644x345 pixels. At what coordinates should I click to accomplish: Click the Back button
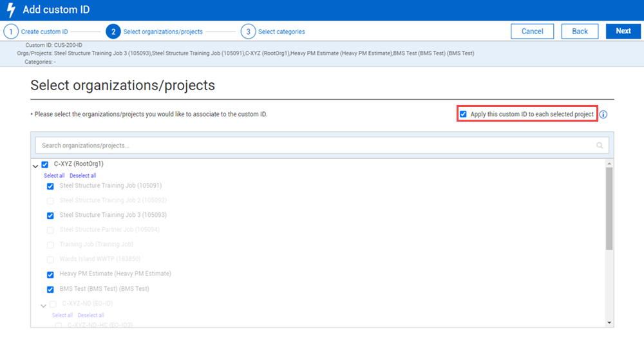click(x=580, y=32)
